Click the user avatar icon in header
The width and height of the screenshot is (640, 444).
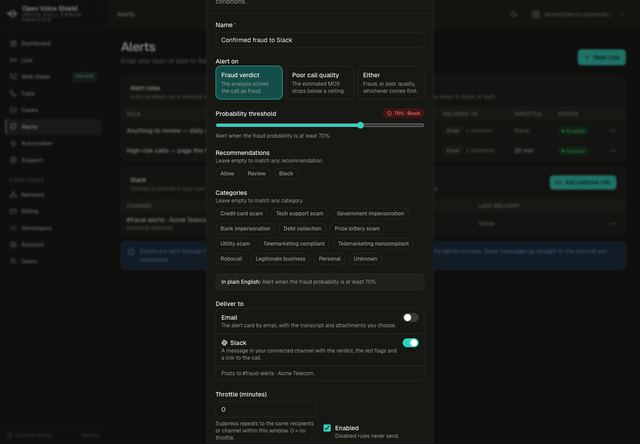pos(536,14)
